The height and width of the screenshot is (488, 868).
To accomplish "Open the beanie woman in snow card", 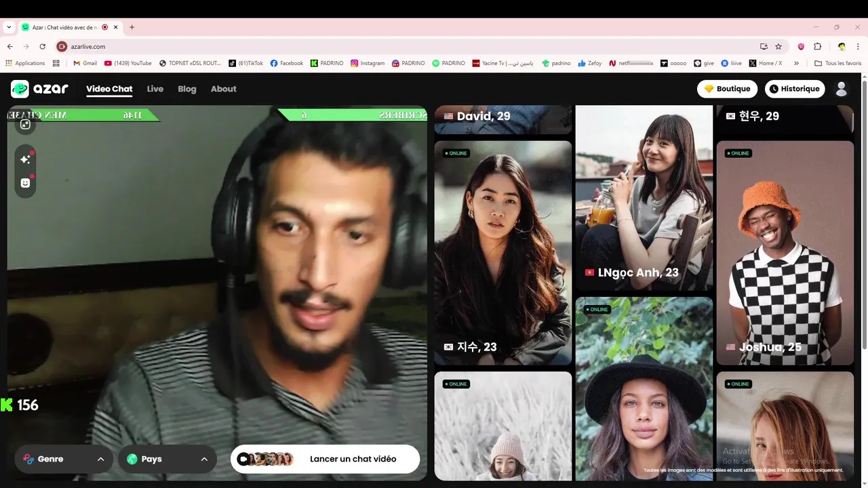I will pyautogui.click(x=503, y=426).
